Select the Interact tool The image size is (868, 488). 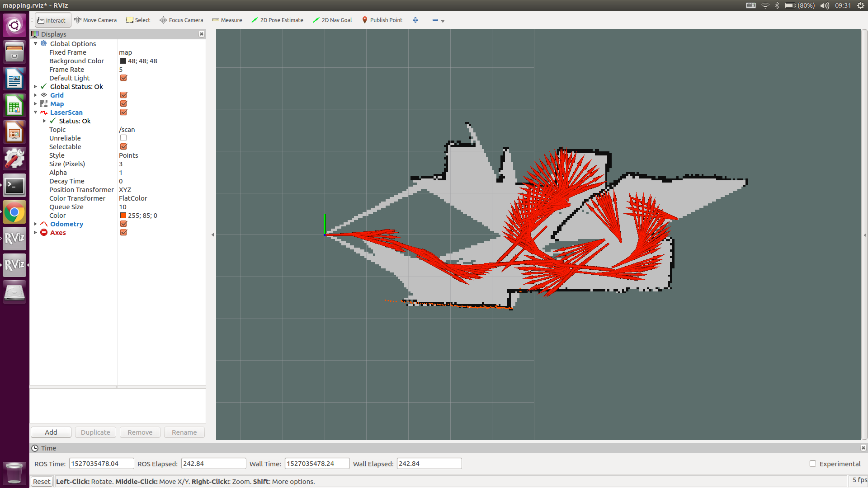(x=52, y=20)
